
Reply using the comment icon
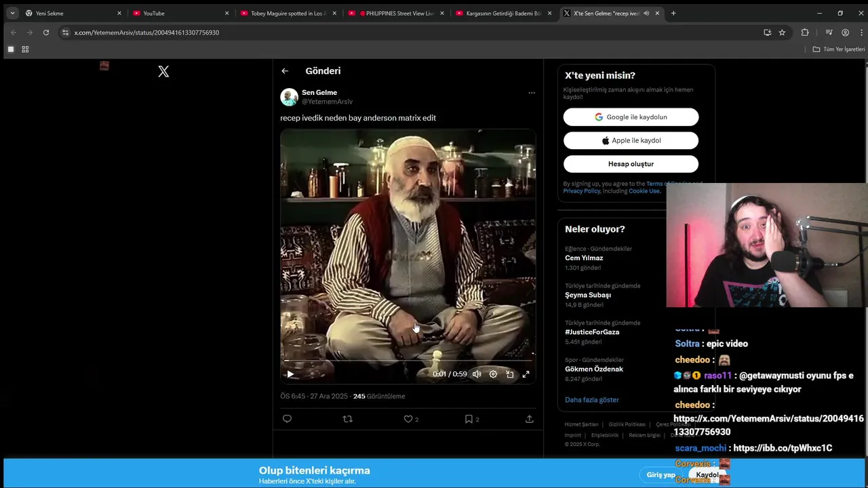287,419
